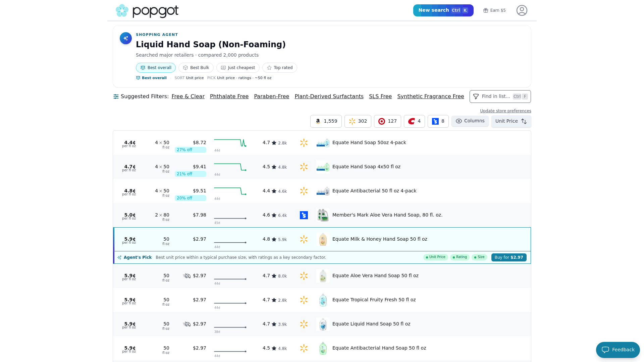The height and width of the screenshot is (362, 644).
Task: Switch to the Just cheapest tab
Action: (238, 68)
